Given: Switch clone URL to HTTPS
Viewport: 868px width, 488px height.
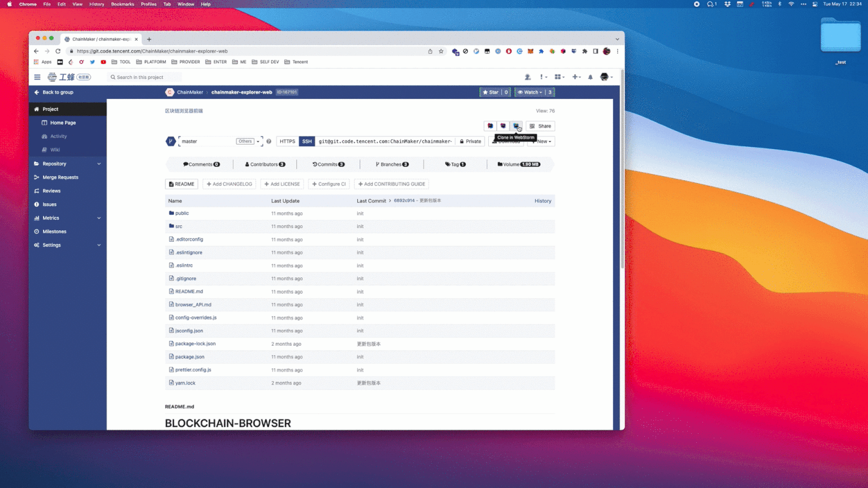Looking at the screenshot, I should click(x=287, y=141).
